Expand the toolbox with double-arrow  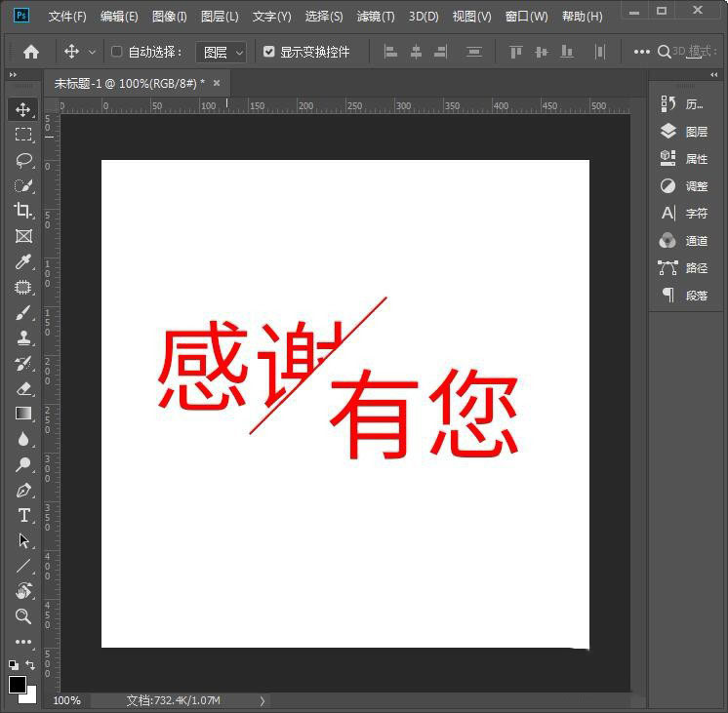(x=13, y=74)
